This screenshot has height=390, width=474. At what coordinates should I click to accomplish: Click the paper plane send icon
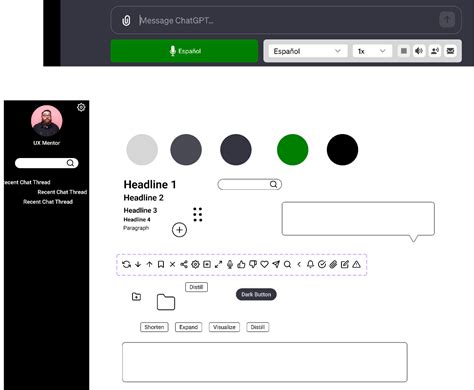(x=276, y=265)
